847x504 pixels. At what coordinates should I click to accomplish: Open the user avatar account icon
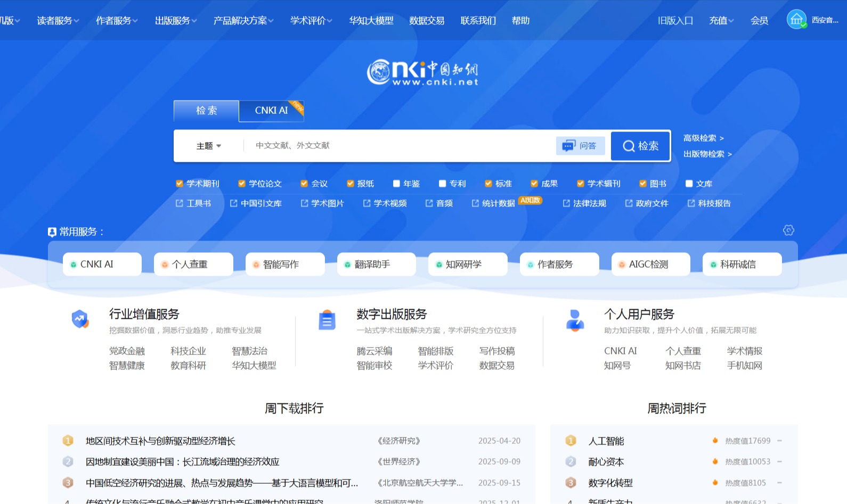[796, 20]
